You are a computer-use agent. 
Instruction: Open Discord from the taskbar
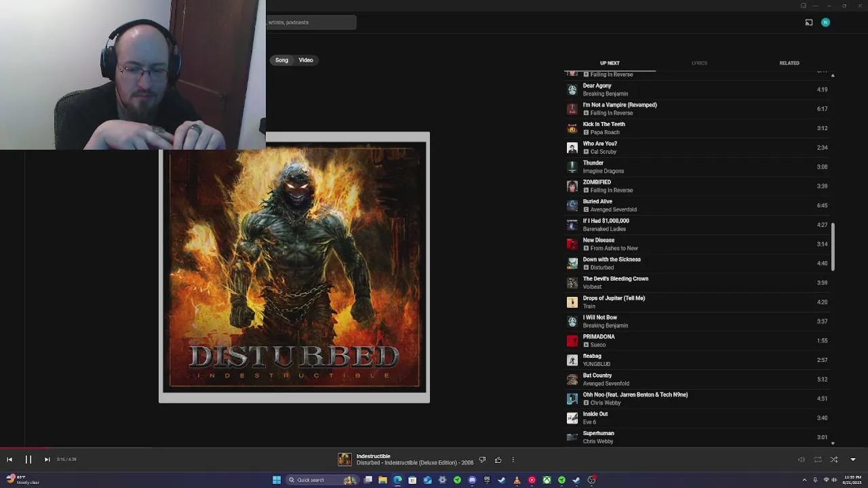click(472, 480)
